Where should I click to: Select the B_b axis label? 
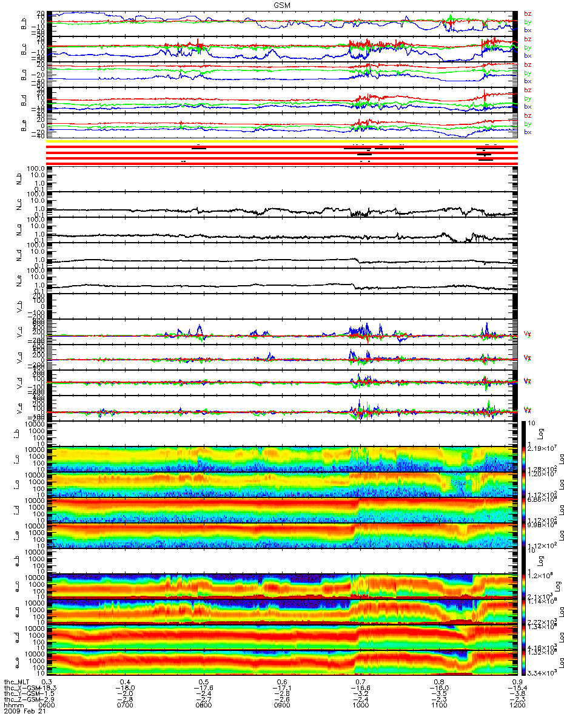[x=24, y=24]
